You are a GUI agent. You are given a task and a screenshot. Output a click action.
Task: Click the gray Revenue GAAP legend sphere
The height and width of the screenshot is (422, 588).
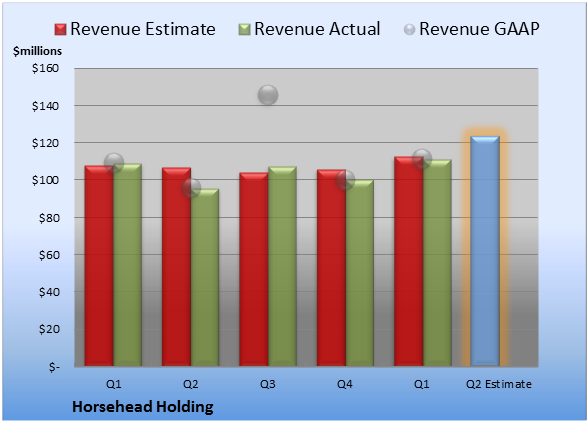click(x=410, y=29)
